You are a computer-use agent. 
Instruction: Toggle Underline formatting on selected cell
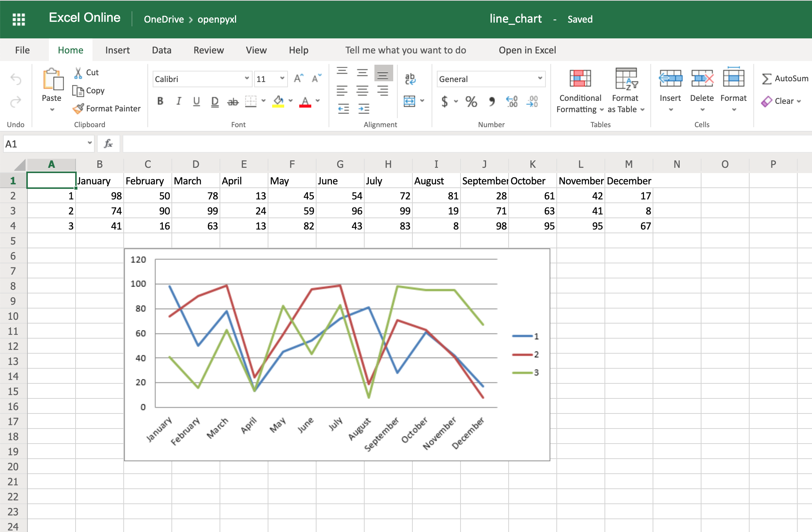(196, 101)
